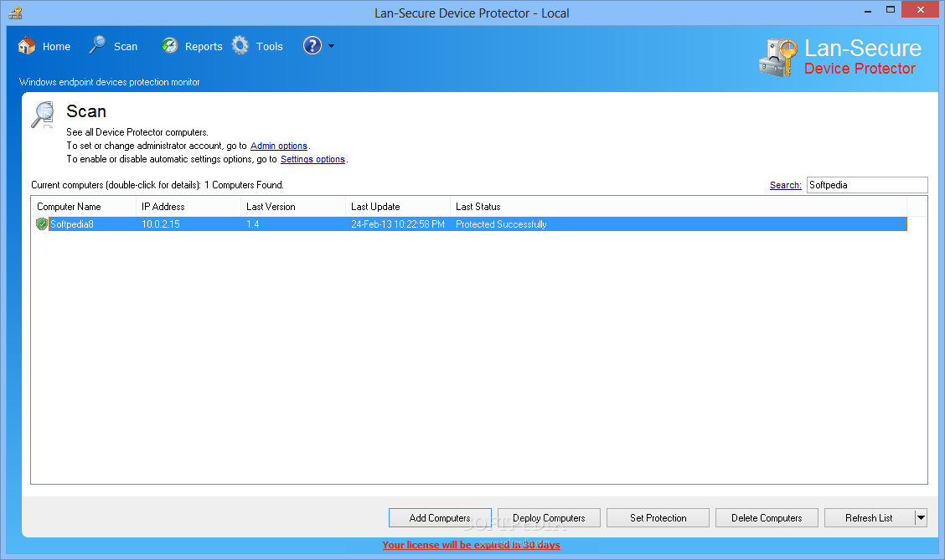Click the Search field containing Softpedia

coord(866,185)
